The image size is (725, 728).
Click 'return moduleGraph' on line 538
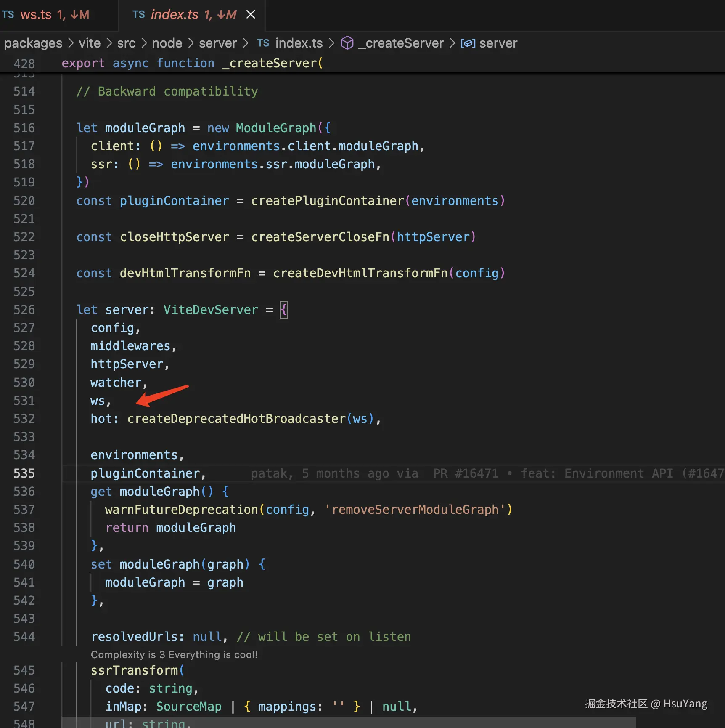pyautogui.click(x=170, y=528)
